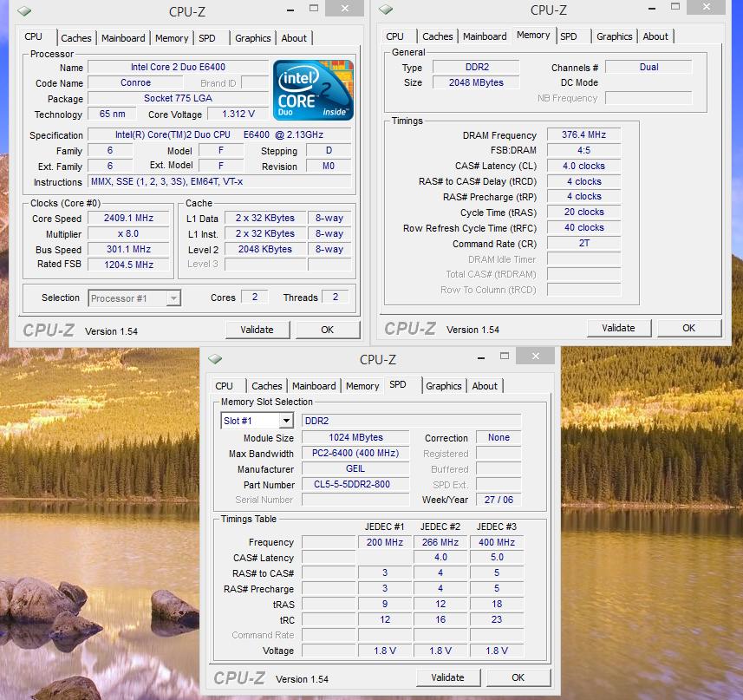This screenshot has width=743, height=700.
Task: Click OK in the CPU window
Action: point(328,330)
